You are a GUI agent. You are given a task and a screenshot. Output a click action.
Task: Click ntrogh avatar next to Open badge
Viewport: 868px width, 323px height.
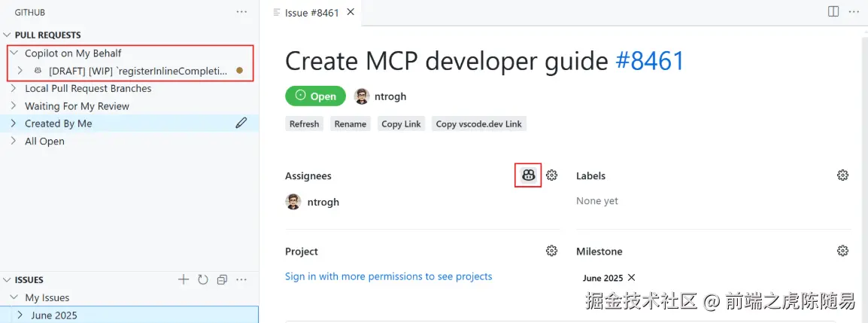pyautogui.click(x=362, y=96)
